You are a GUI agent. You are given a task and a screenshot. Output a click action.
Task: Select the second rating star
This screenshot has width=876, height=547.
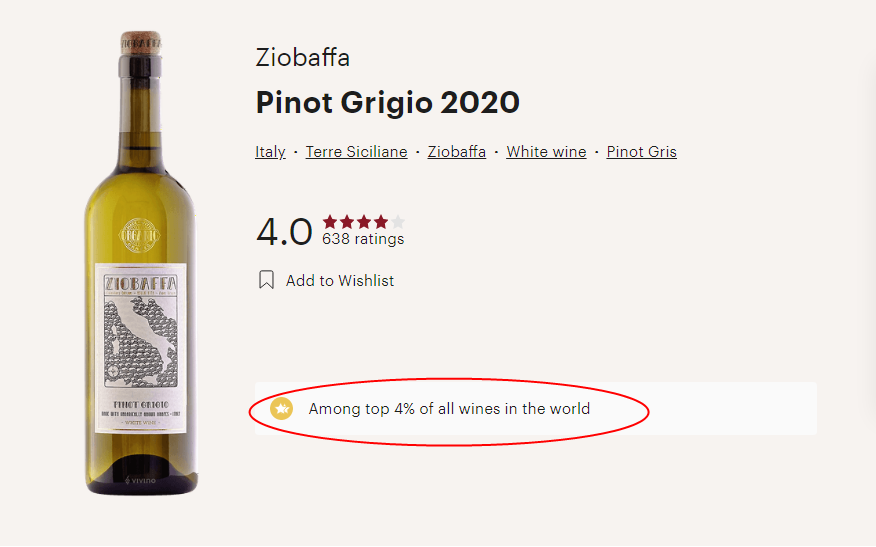pos(347,222)
